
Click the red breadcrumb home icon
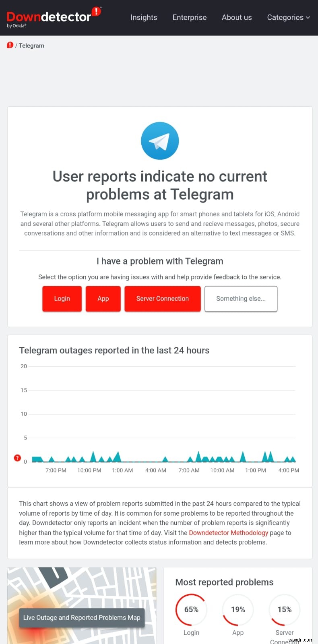click(10, 45)
